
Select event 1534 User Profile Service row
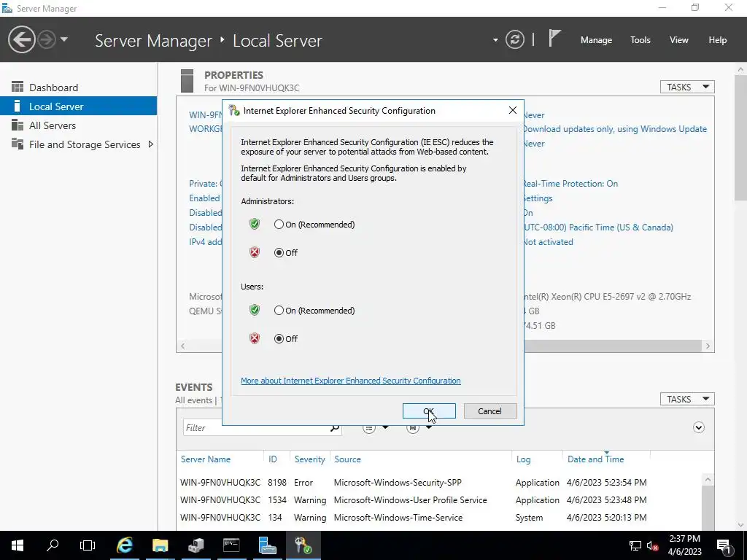click(438, 500)
